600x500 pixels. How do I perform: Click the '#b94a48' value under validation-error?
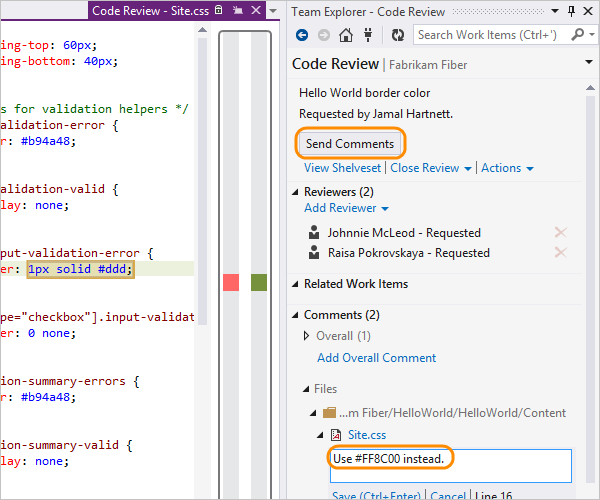click(46, 141)
